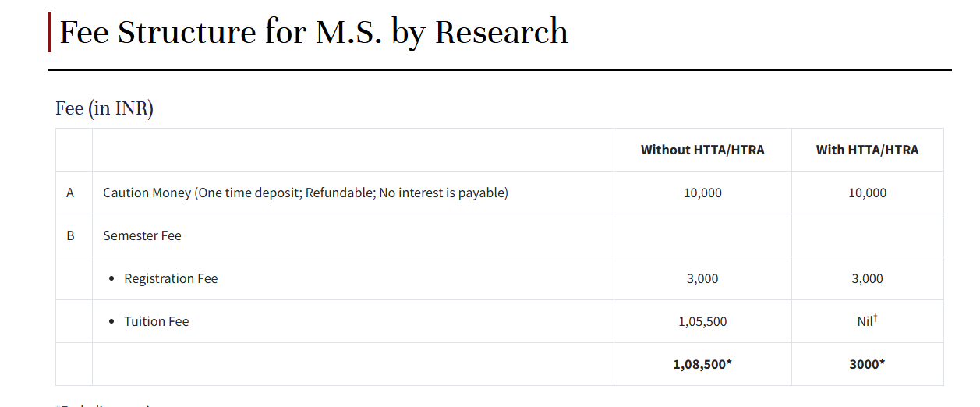The height and width of the screenshot is (407, 980).
Task: Click the bold 1,08,500* total amount
Action: pos(702,364)
